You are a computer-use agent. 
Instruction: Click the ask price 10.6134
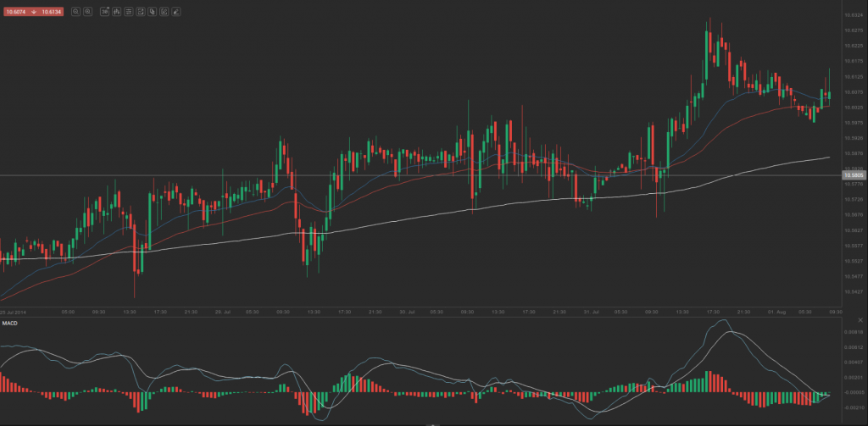pos(52,13)
